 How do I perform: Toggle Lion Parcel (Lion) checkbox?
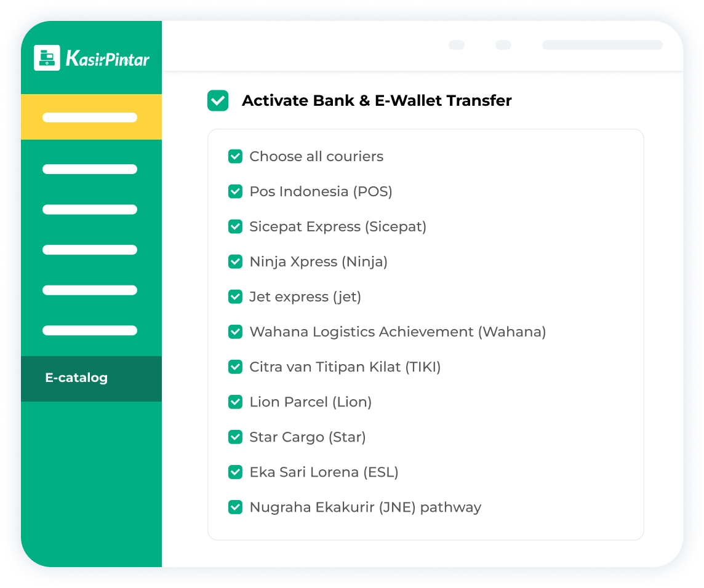pos(235,402)
